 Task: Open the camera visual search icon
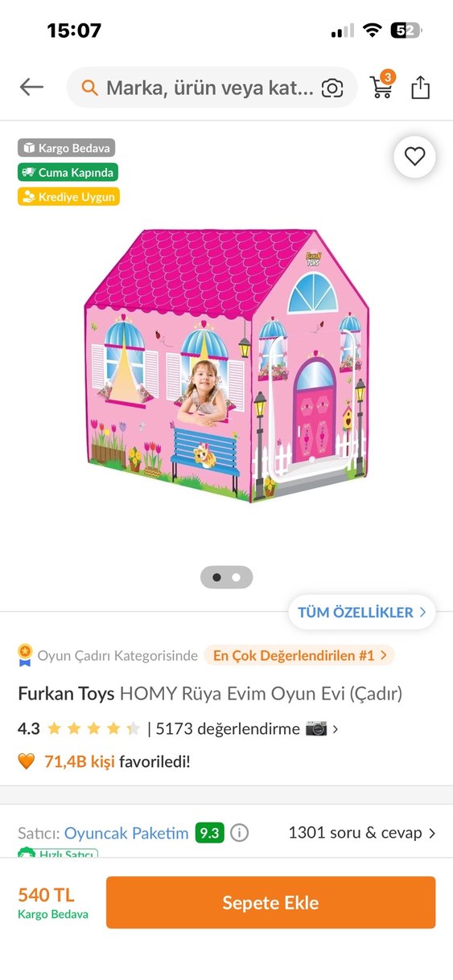click(332, 88)
